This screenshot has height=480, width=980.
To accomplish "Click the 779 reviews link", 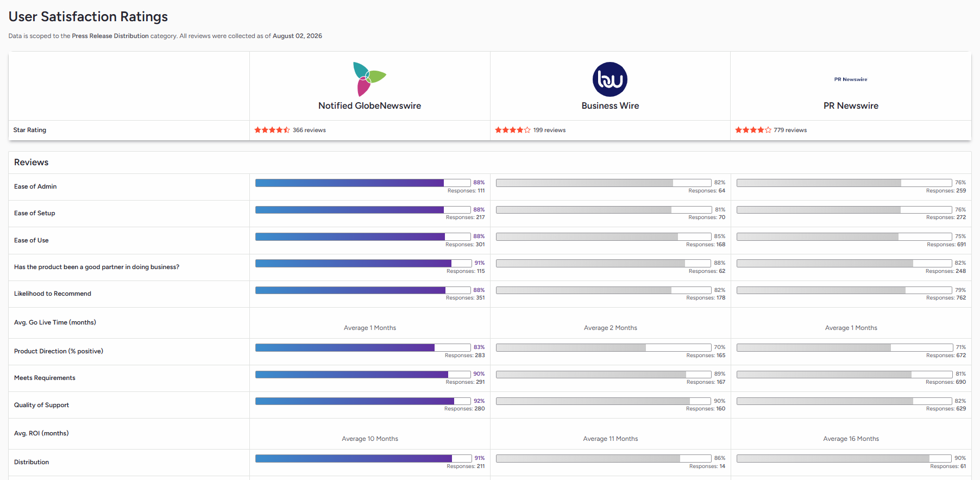I will click(x=790, y=130).
